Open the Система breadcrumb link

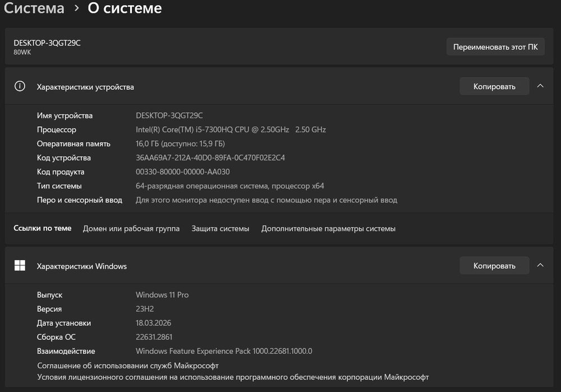(34, 8)
